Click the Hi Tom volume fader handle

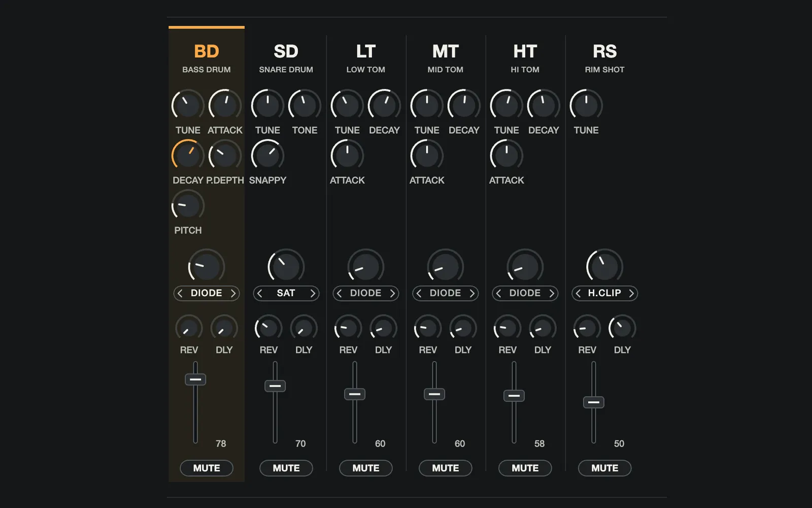point(514,396)
